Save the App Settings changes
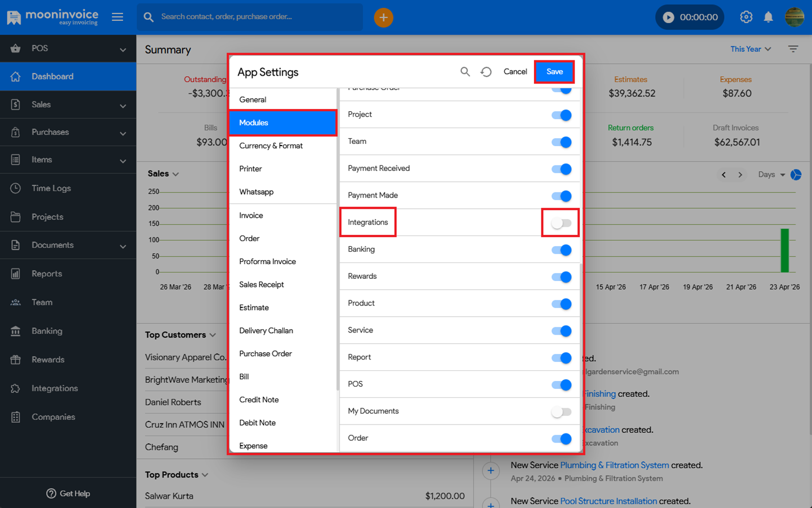812x508 pixels. coord(554,72)
